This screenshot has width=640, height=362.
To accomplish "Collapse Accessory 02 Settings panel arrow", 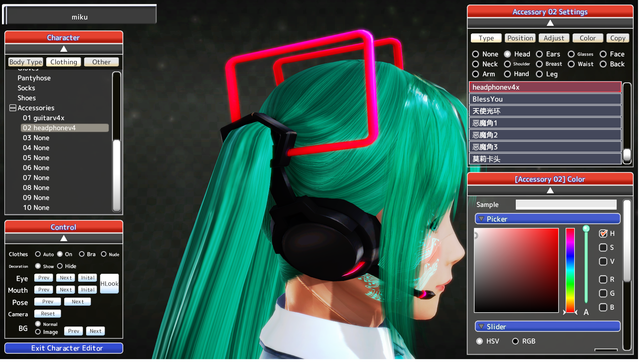I will click(x=550, y=23).
